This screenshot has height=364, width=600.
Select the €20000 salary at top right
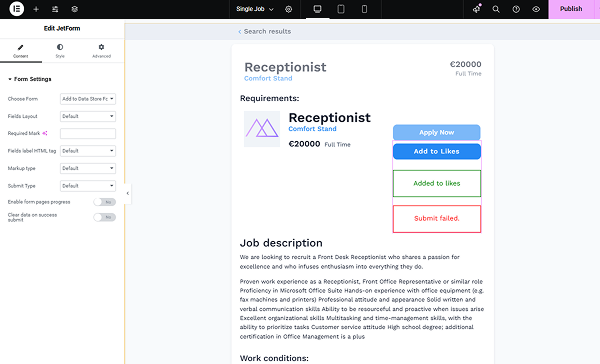(x=465, y=64)
